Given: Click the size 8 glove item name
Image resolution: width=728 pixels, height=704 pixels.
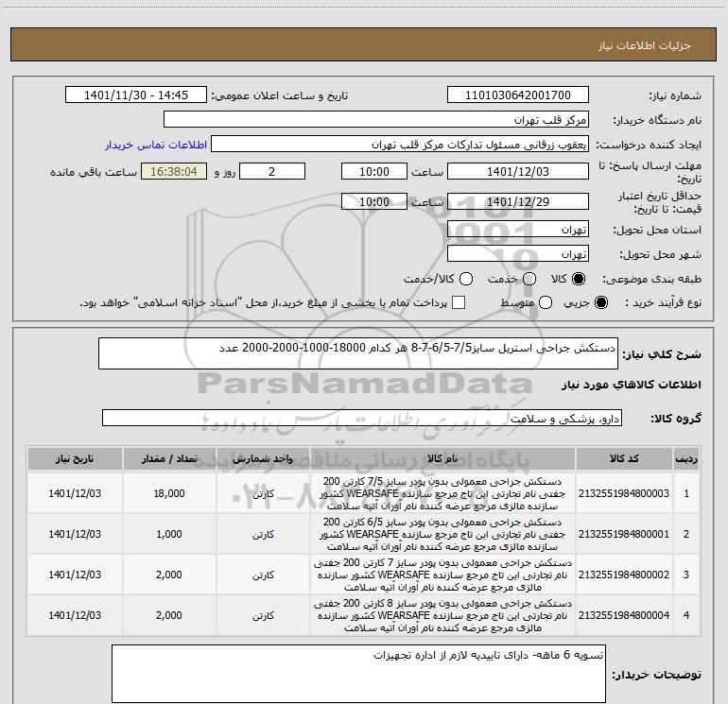Looking at the screenshot, I should [442, 615].
